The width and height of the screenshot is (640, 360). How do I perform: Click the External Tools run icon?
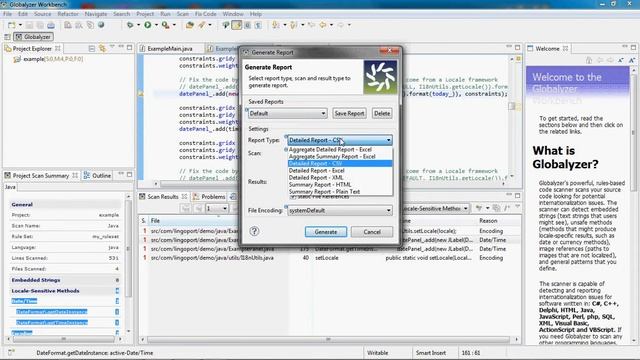click(x=165, y=25)
